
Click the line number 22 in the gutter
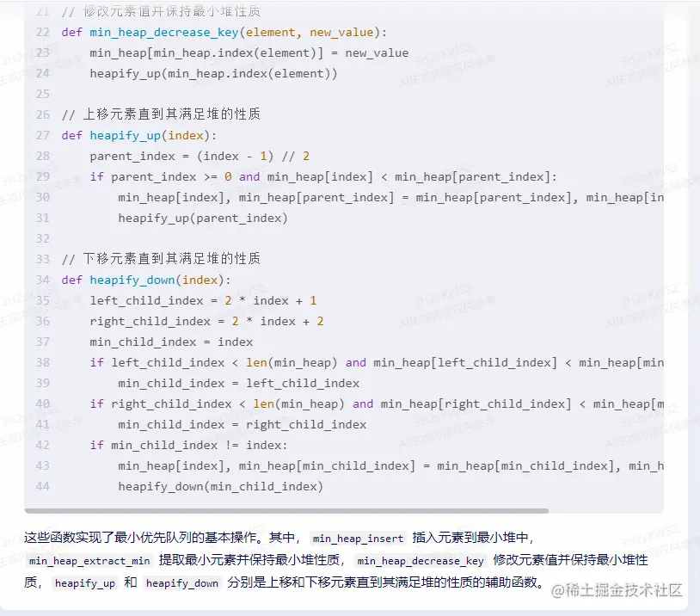coord(43,32)
